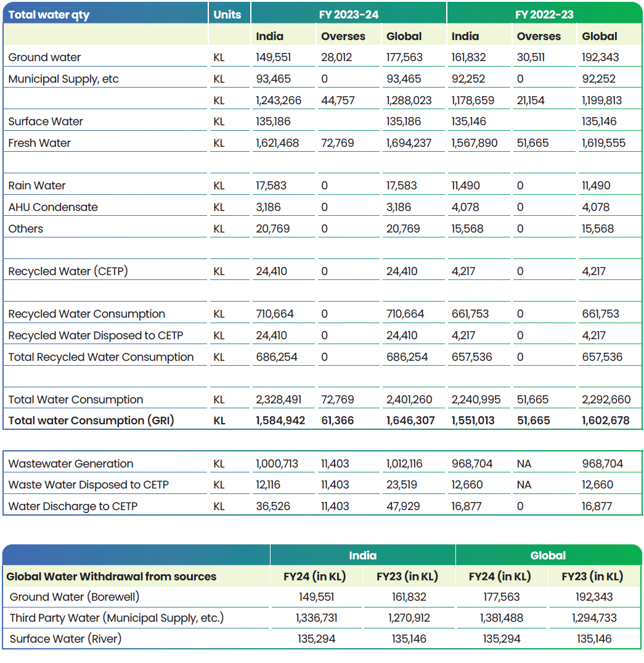Click the 'FY 2023-24' header
The height and width of the screenshot is (663, 644).
(349, 15)
